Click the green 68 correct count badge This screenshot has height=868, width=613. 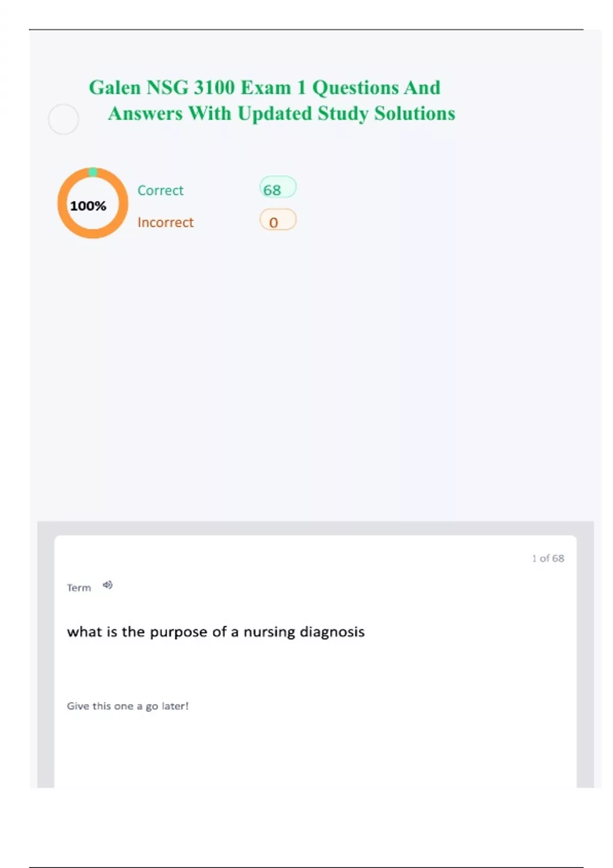pyautogui.click(x=277, y=187)
